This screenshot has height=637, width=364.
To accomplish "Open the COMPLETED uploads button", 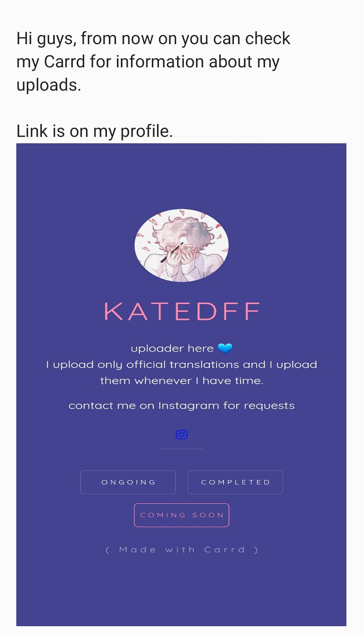I will [235, 482].
